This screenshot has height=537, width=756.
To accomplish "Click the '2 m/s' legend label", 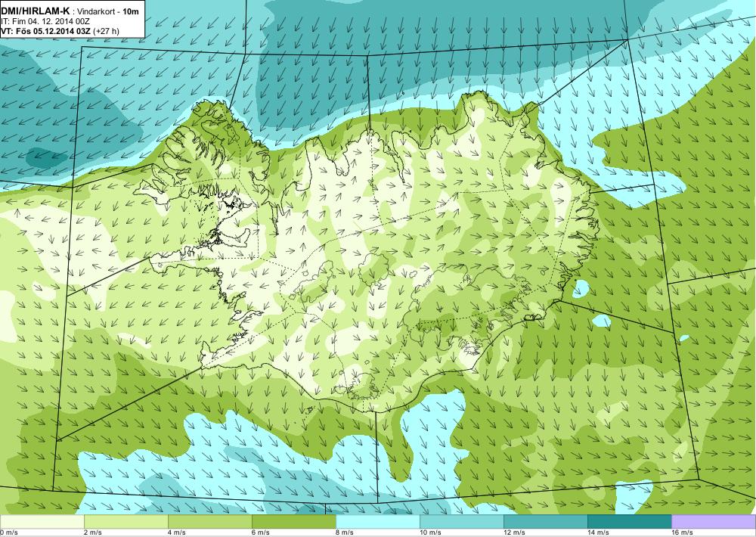I will point(93,532).
